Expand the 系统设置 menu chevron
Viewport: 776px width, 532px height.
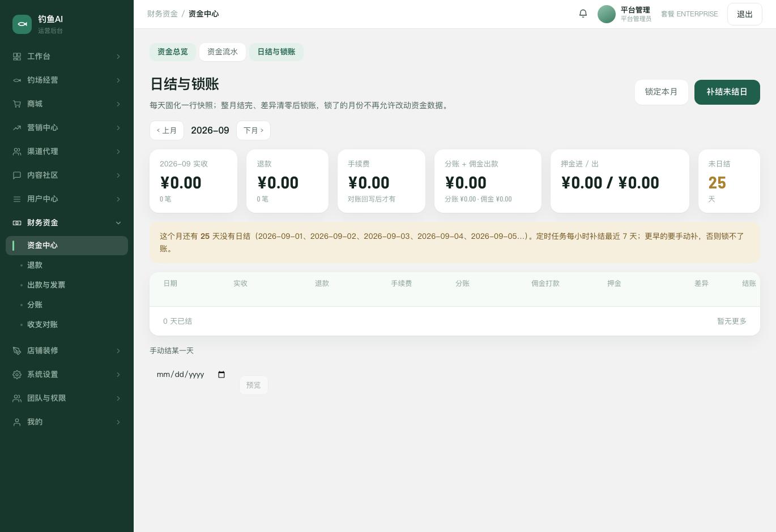click(x=118, y=375)
